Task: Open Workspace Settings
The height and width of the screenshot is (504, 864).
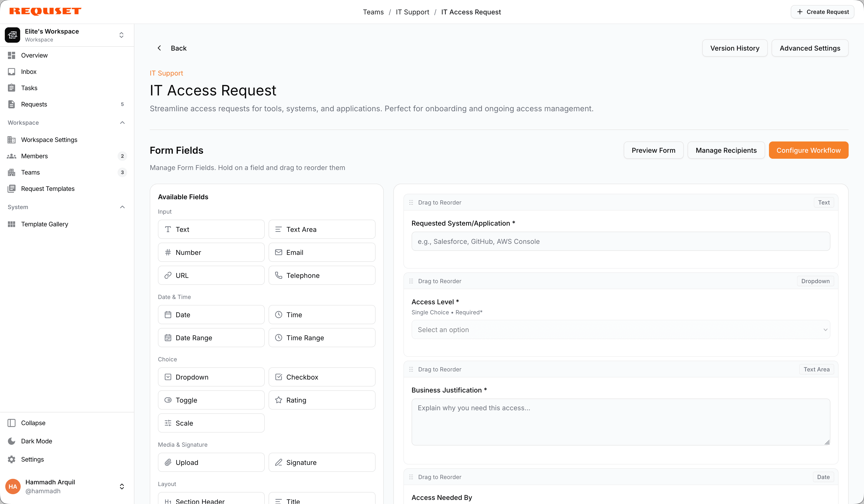Action: pyautogui.click(x=49, y=140)
